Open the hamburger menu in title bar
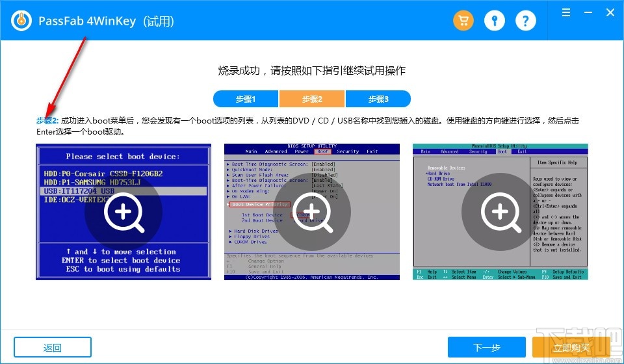624x364 pixels. click(566, 12)
